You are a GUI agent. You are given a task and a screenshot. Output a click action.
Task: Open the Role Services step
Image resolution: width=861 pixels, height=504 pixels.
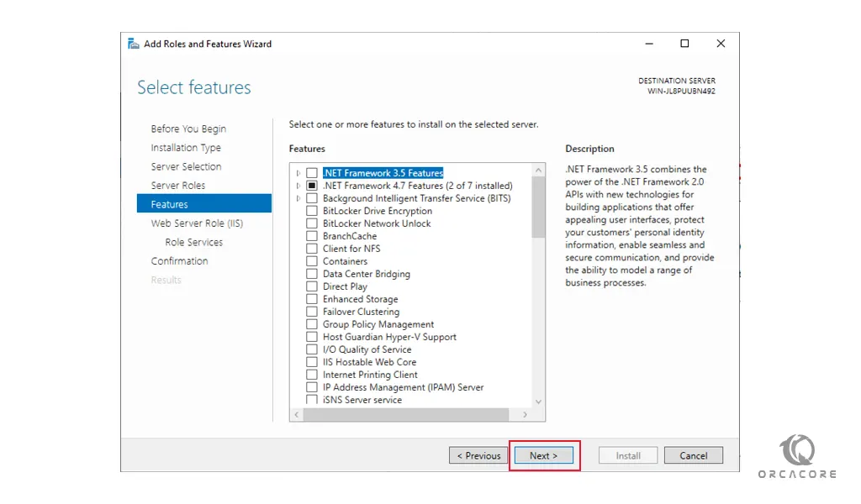click(x=194, y=242)
